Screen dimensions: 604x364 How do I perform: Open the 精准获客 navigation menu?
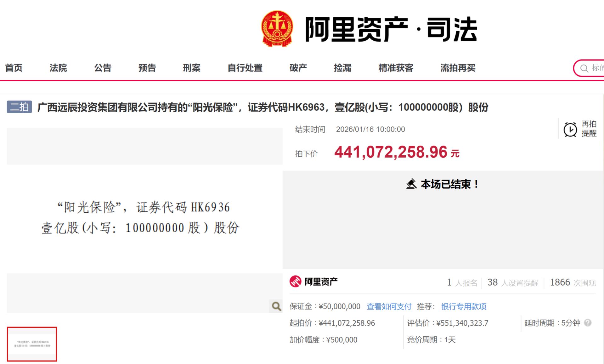(x=396, y=68)
